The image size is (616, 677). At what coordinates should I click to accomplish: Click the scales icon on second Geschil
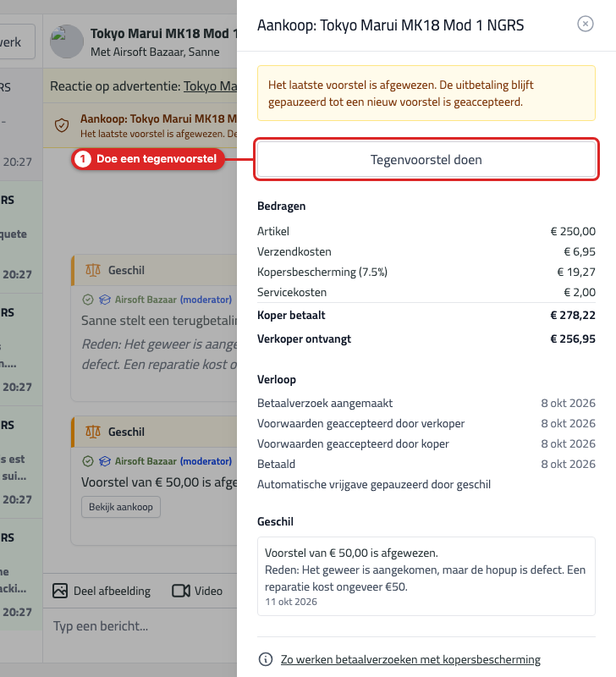pos(93,432)
